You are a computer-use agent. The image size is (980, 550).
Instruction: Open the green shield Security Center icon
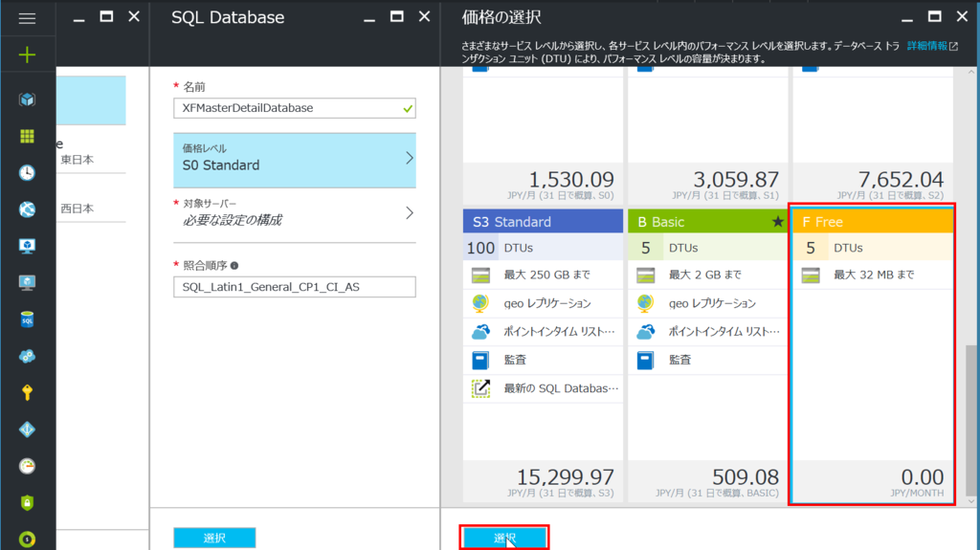point(27,502)
